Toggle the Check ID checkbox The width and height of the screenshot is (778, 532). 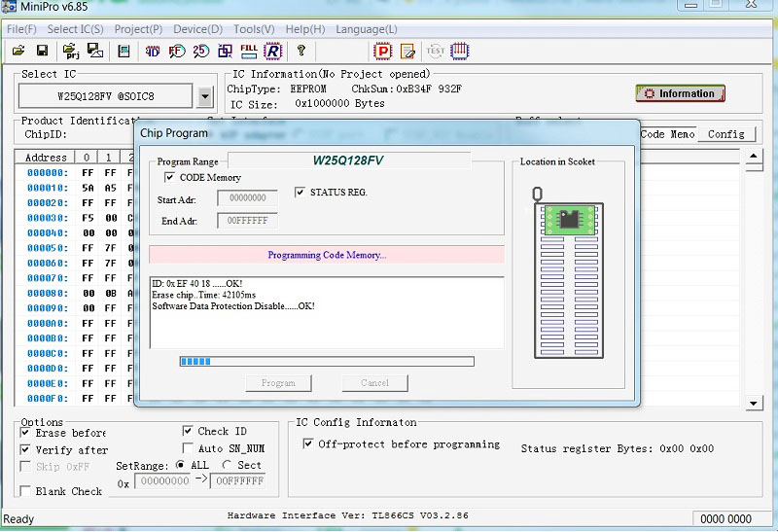(188, 431)
